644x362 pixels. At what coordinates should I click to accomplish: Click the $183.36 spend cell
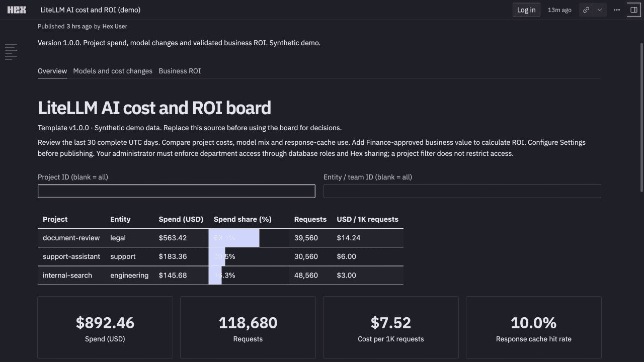coord(181,256)
